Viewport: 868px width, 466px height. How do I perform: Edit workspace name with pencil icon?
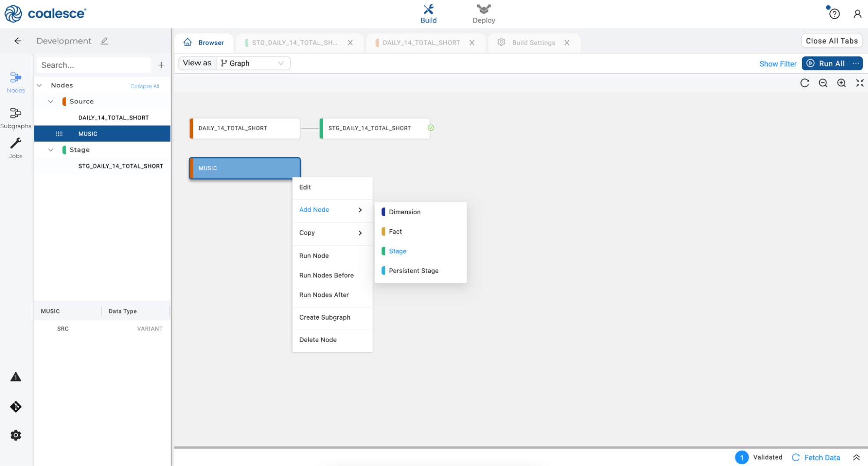104,41
